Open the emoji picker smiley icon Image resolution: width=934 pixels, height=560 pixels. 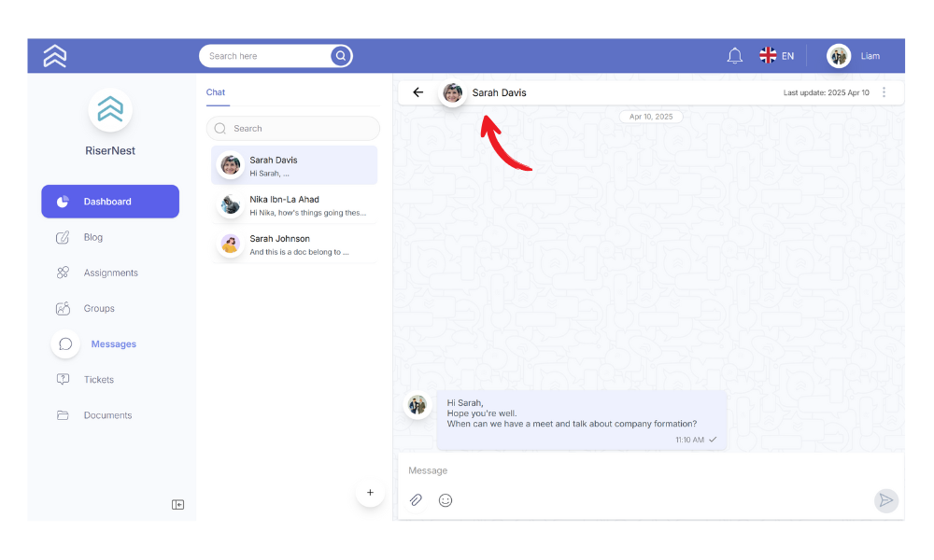coord(446,500)
